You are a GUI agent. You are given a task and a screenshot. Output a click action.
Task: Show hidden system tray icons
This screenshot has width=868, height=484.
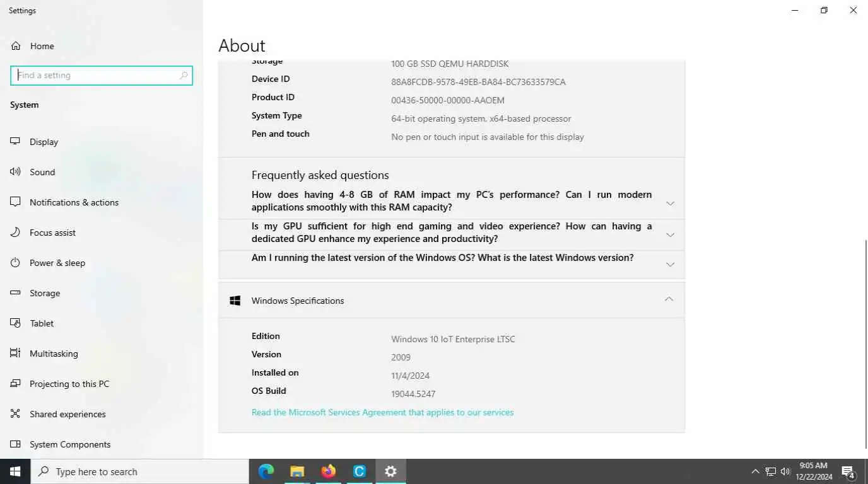(755, 471)
